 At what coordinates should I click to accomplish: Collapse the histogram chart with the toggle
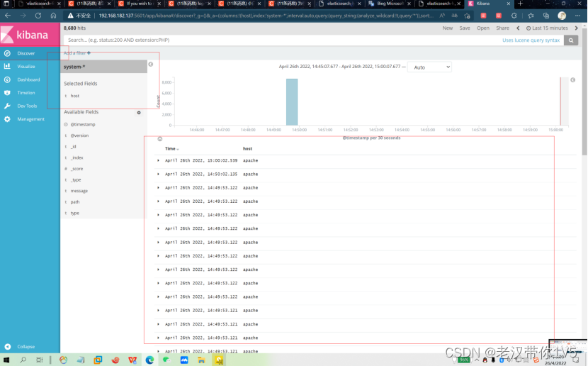[159, 139]
